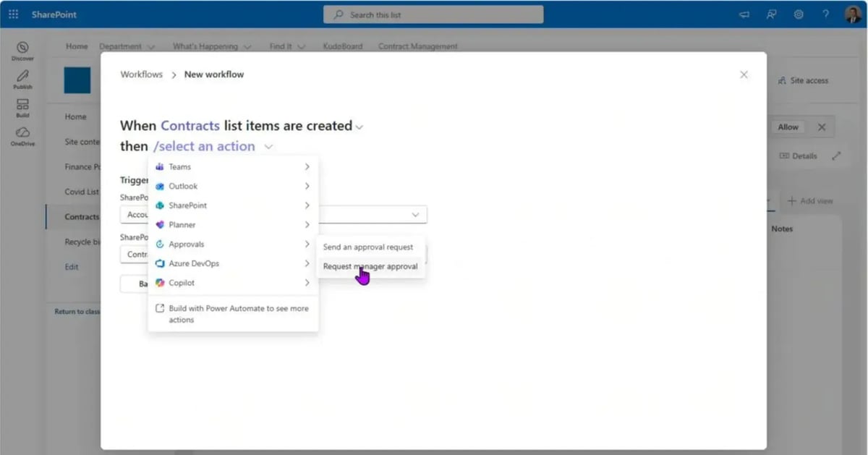Select Request manager approval
The image size is (868, 455).
(x=370, y=266)
